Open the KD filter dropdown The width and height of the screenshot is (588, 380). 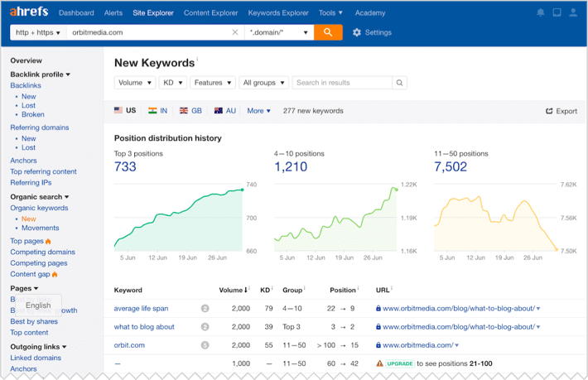[172, 83]
